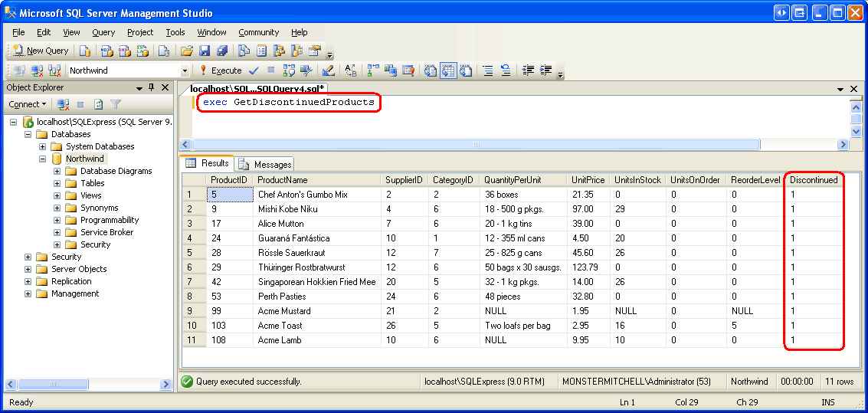
Task: Click the Save floppy disk icon
Action: pos(205,51)
